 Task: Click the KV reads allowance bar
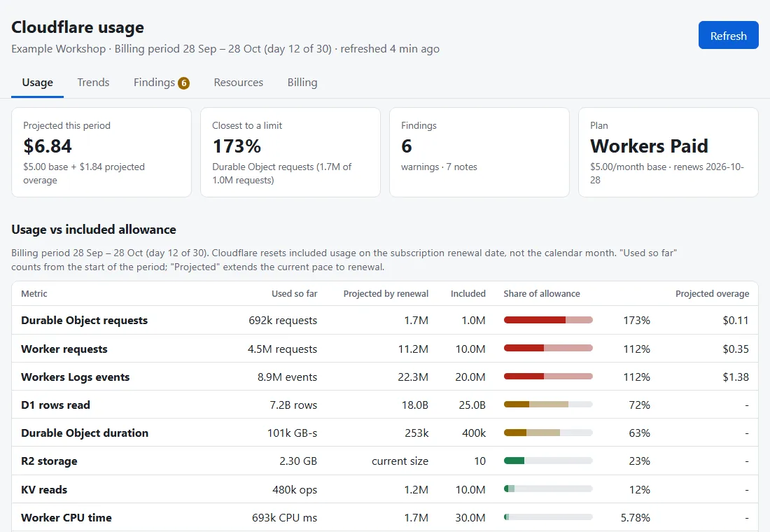[548, 489]
